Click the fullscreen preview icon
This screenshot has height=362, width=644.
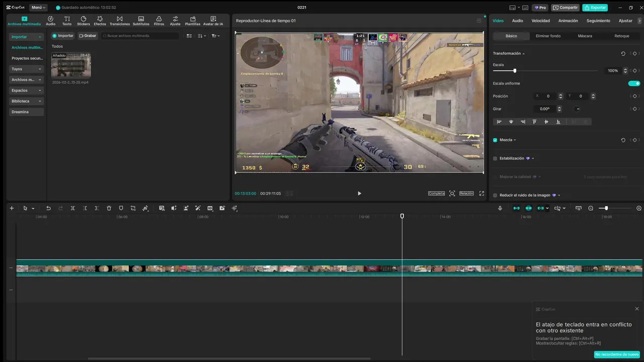481,194
